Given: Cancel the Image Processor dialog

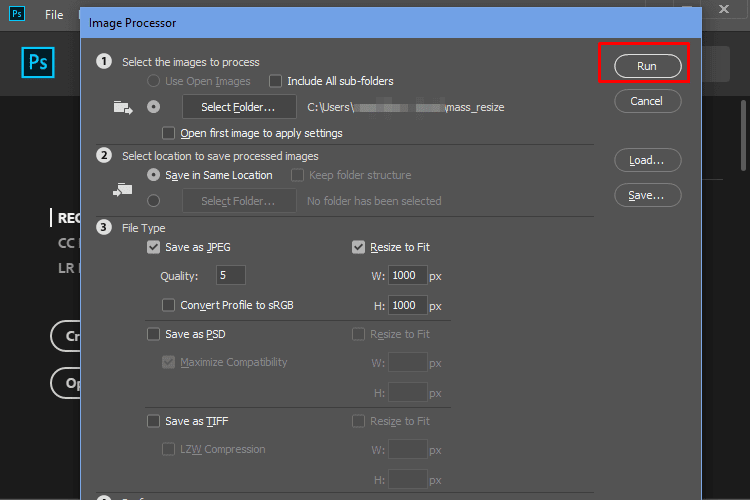Looking at the screenshot, I should (x=647, y=101).
